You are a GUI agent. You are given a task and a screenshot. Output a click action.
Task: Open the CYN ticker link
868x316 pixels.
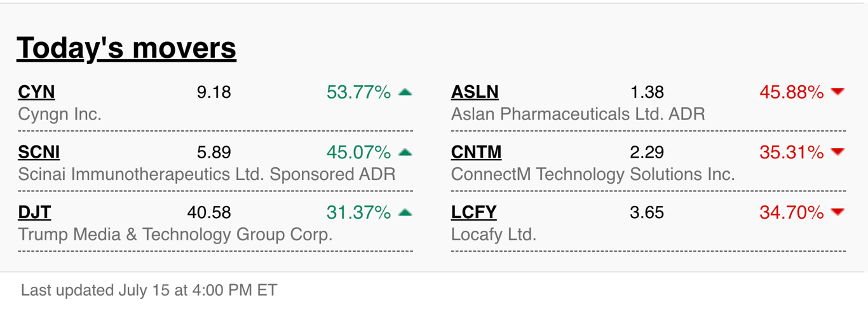[36, 92]
